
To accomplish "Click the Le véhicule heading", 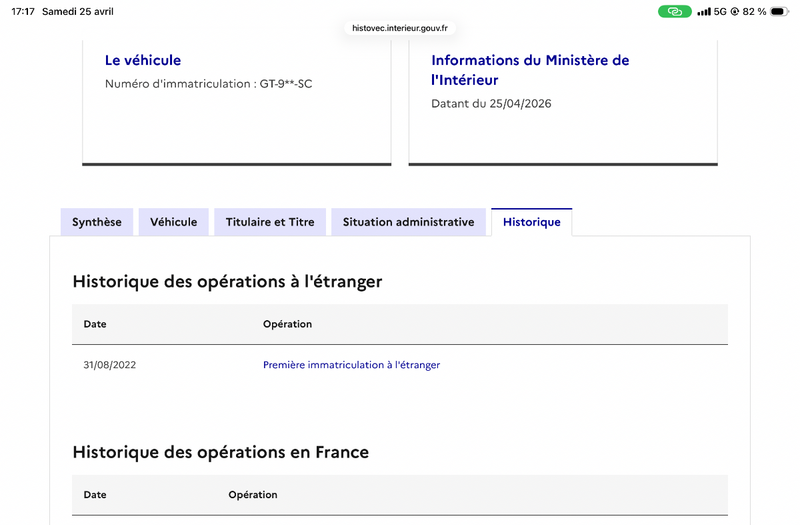I will point(143,60).
